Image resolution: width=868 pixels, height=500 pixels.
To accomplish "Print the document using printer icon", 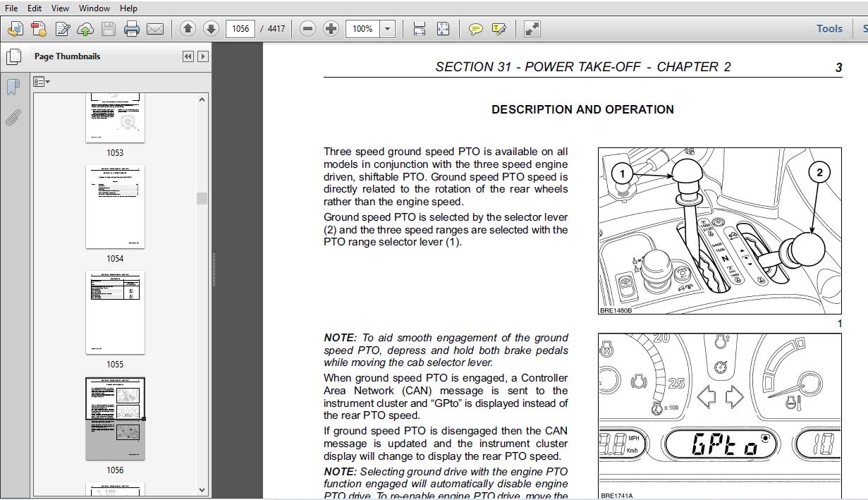I will (x=132, y=29).
